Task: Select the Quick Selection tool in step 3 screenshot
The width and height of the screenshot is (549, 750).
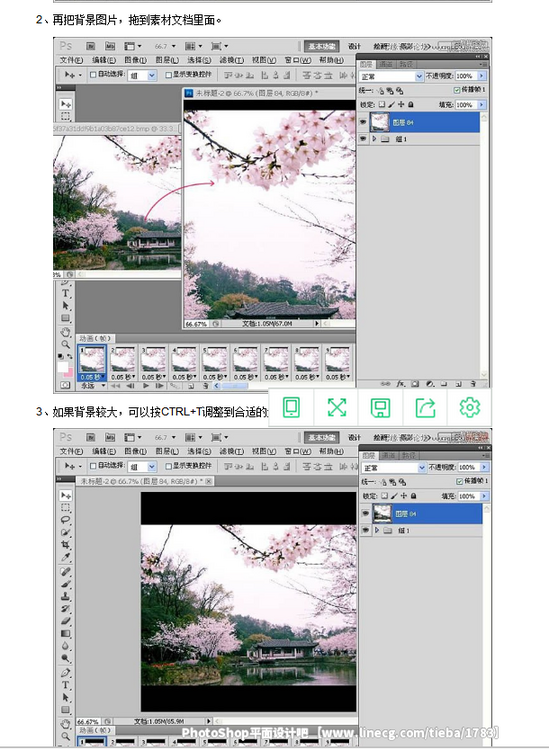Action: click(66, 532)
